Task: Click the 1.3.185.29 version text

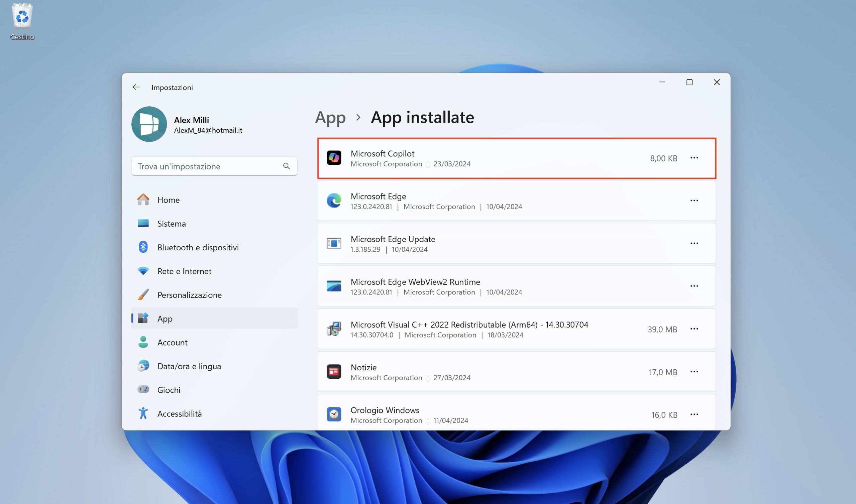Action: (365, 250)
